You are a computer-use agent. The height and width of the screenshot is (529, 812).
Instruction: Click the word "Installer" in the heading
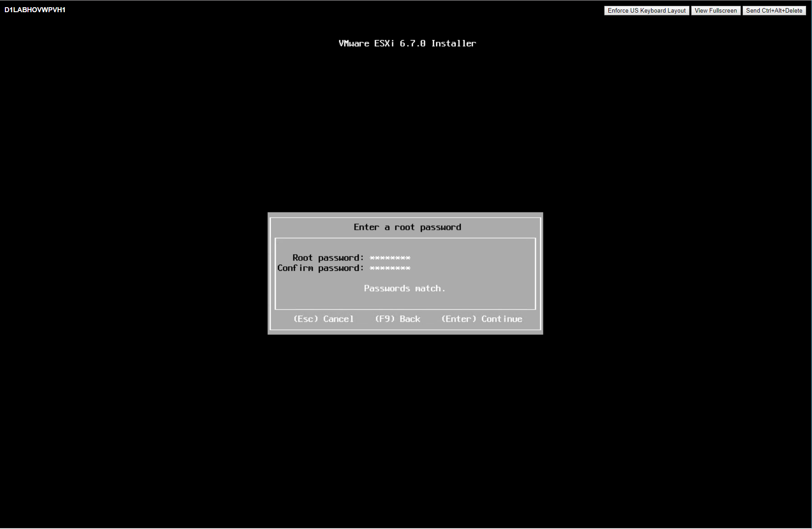[x=453, y=44]
